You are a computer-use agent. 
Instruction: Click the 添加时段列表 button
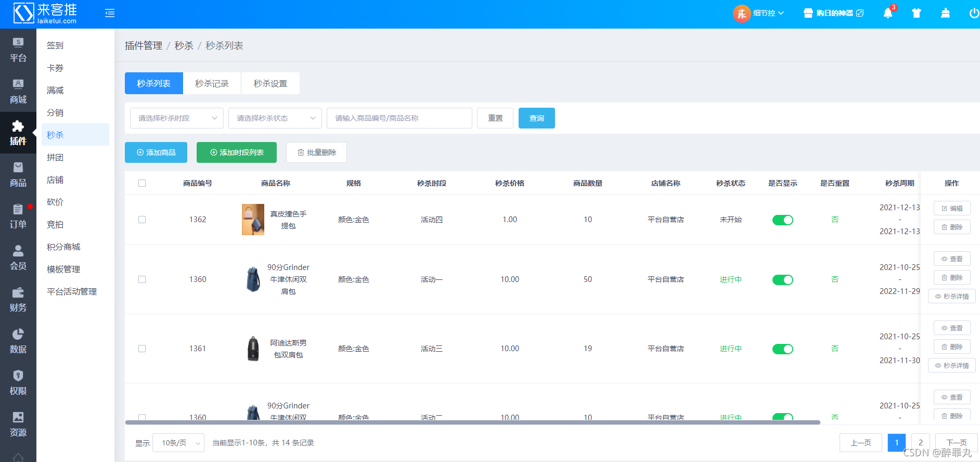[237, 152]
